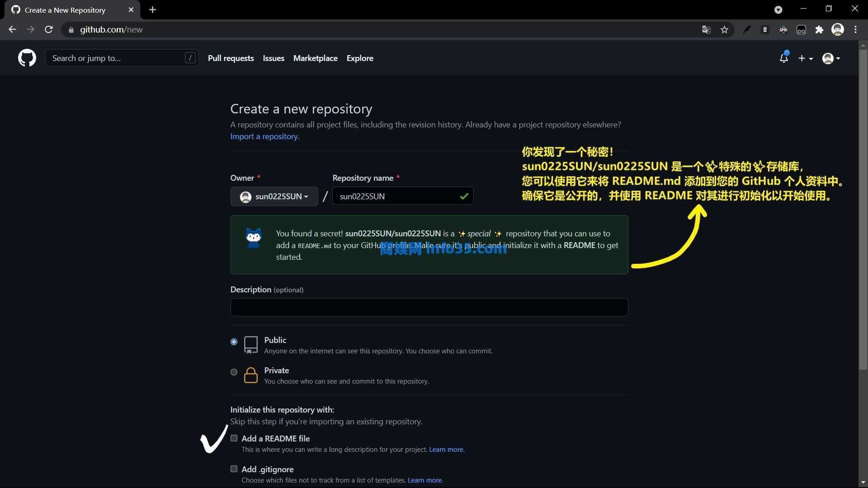The width and height of the screenshot is (868, 488).
Task: Open the Marketplace nav item
Action: 315,58
